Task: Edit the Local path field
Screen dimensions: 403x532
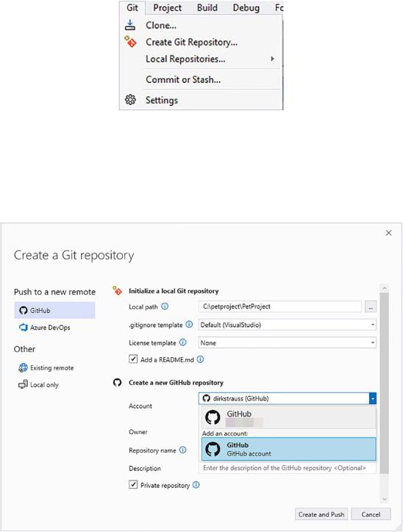Action: click(279, 306)
